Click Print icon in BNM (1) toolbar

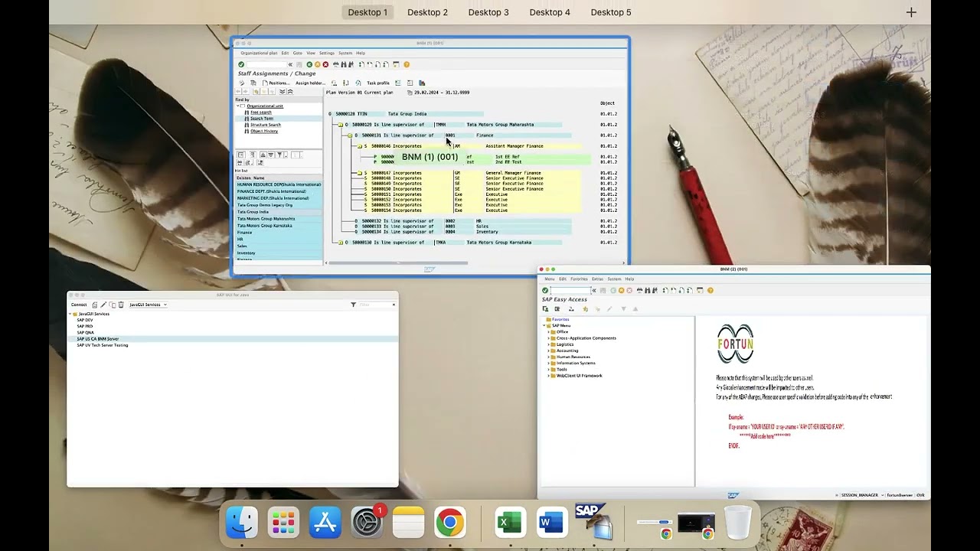335,64
